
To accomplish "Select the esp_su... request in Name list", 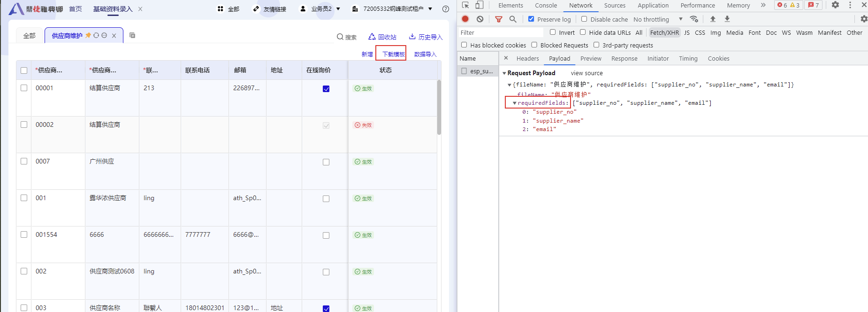I will (x=478, y=71).
